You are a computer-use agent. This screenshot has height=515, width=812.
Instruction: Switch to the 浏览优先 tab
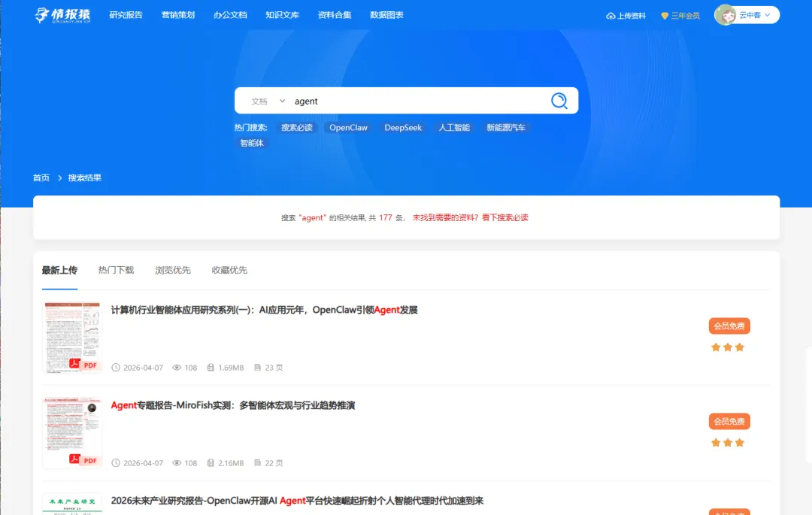coord(173,270)
